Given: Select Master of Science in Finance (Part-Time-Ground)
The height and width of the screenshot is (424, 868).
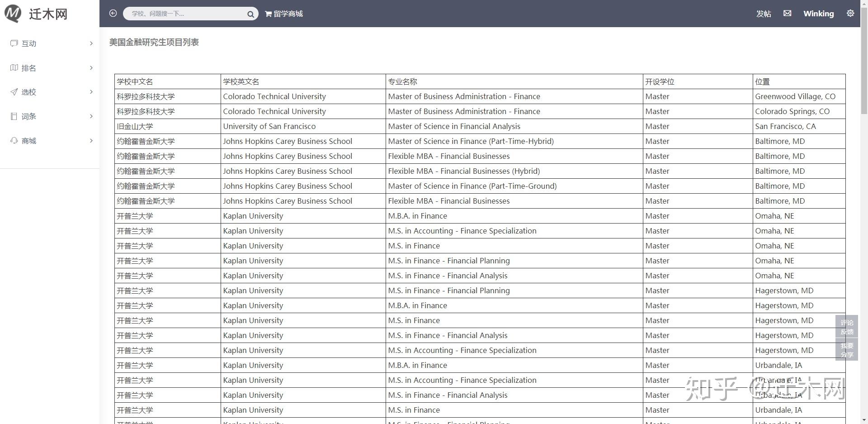Looking at the screenshot, I should pos(514,186).
